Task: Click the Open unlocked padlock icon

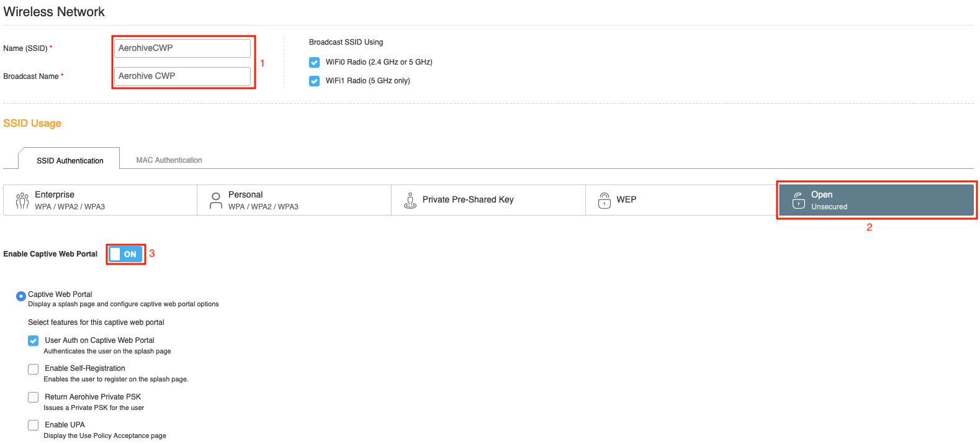Action: coord(799,200)
